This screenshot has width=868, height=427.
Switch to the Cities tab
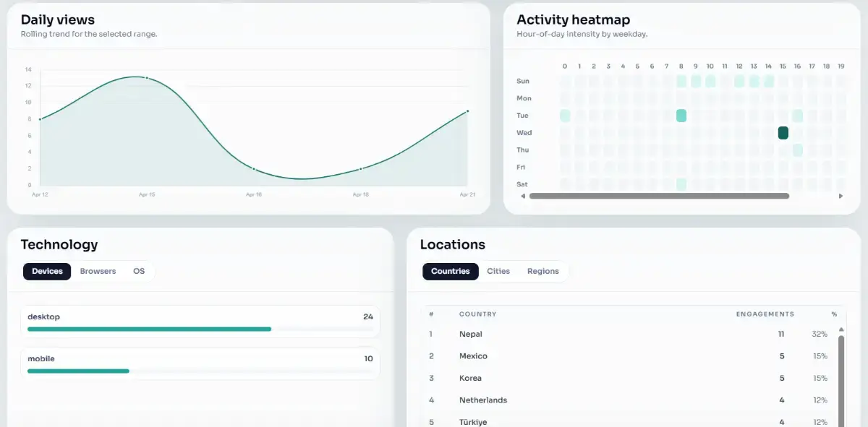pos(498,271)
